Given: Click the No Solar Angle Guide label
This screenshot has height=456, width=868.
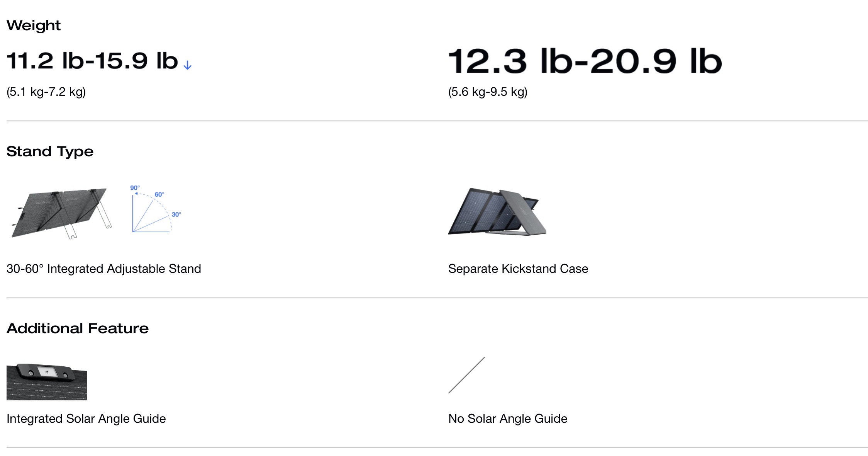Looking at the screenshot, I should click(508, 419).
